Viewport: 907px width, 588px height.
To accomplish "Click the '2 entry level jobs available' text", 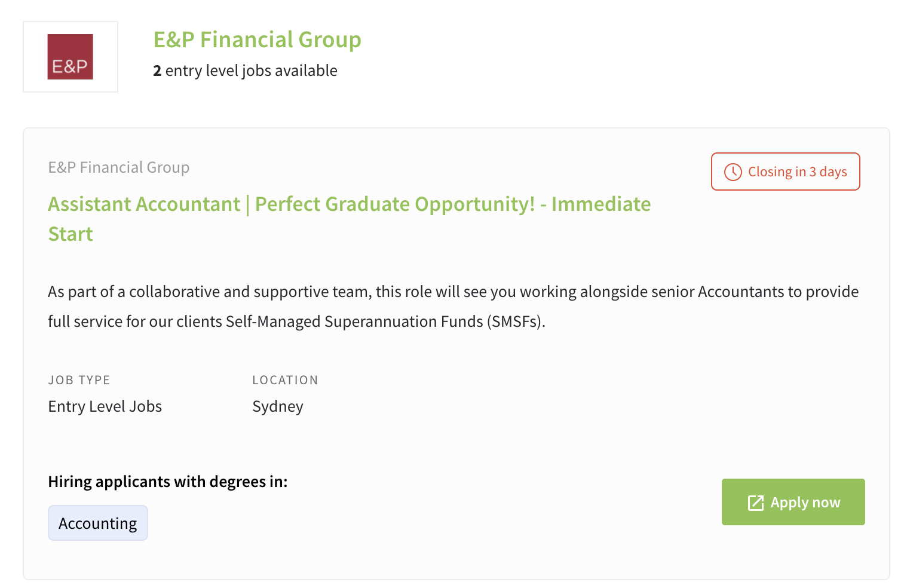I will tap(245, 71).
